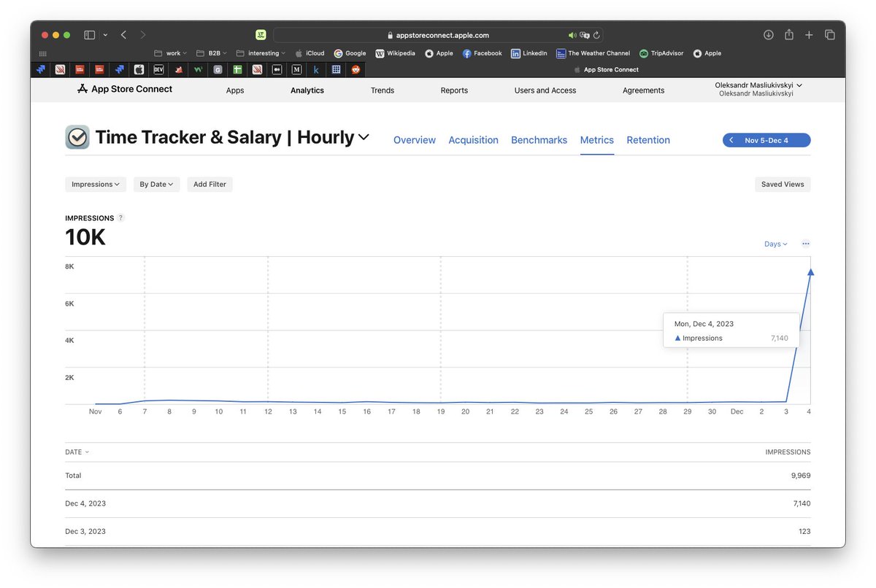
Task: Show the Safari downloads
Action: 769,35
